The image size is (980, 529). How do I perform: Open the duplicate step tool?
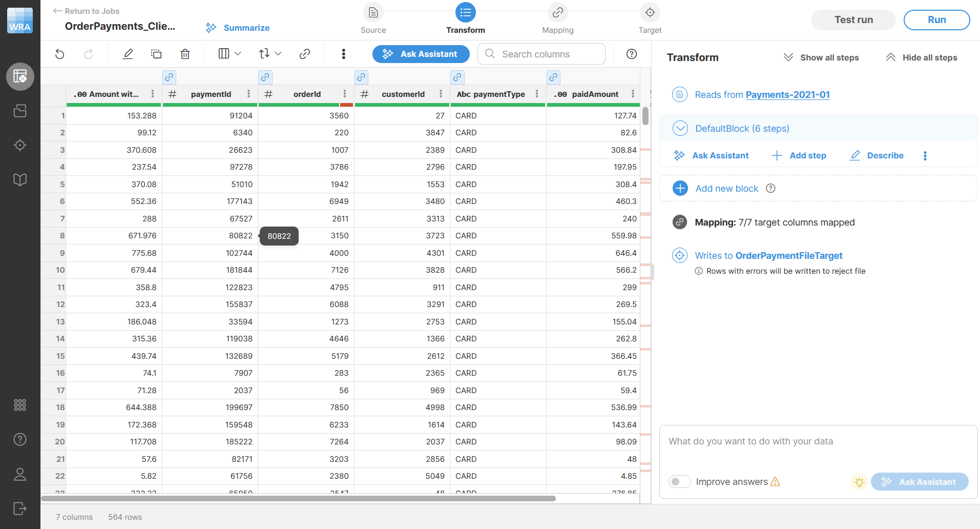[156, 53]
